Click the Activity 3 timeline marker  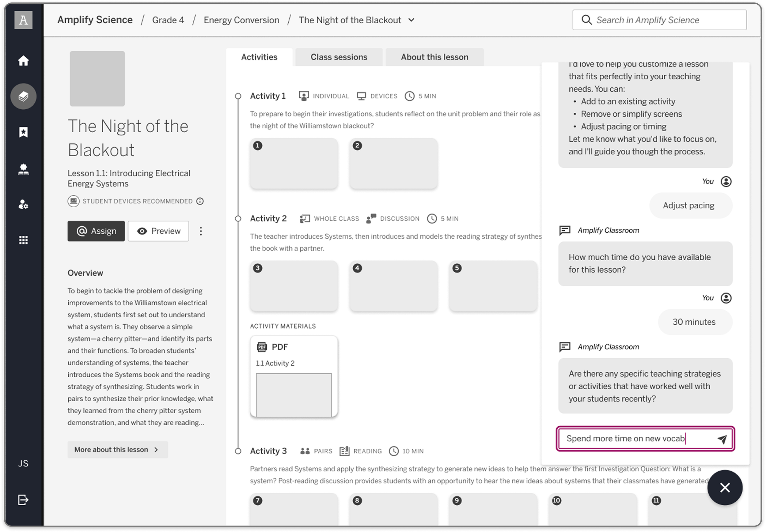[x=238, y=451]
